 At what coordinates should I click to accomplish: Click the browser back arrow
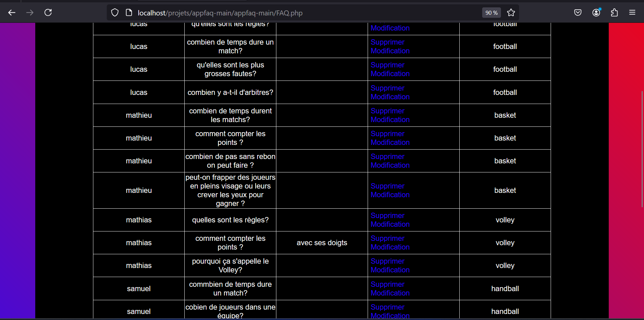pyautogui.click(x=12, y=13)
